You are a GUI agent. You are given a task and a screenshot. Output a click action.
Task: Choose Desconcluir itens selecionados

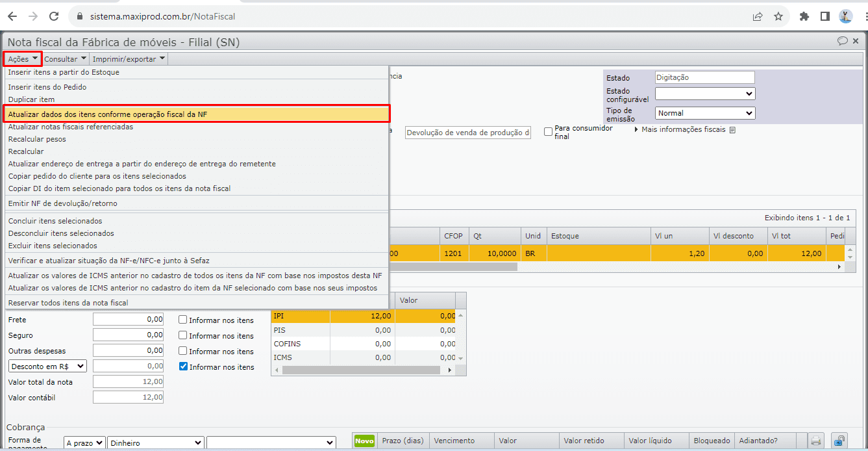(x=196, y=233)
